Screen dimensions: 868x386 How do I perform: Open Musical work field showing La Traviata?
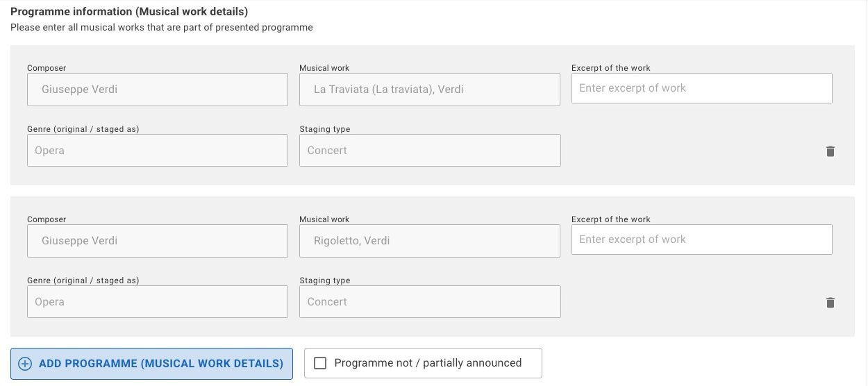tap(430, 90)
